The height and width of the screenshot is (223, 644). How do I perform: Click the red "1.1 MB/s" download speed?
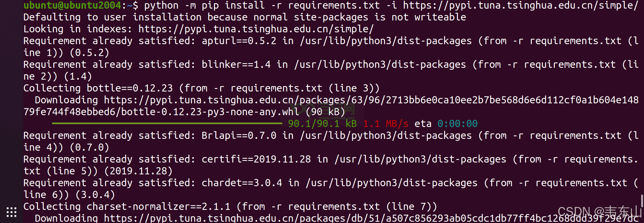click(x=386, y=124)
